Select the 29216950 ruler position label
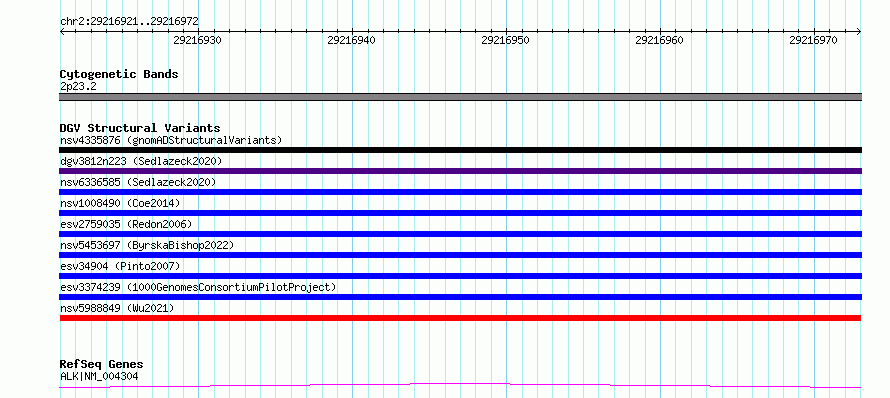890x398 pixels. pos(505,40)
